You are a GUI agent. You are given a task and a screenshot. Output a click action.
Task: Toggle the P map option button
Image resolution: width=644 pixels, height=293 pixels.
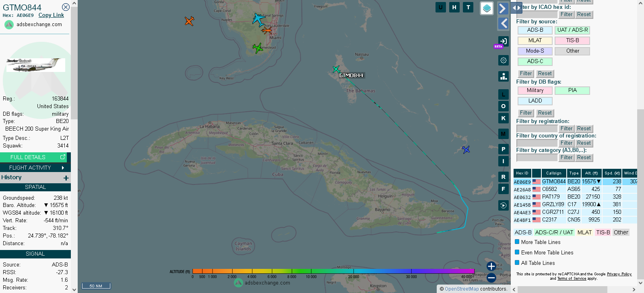point(503,149)
